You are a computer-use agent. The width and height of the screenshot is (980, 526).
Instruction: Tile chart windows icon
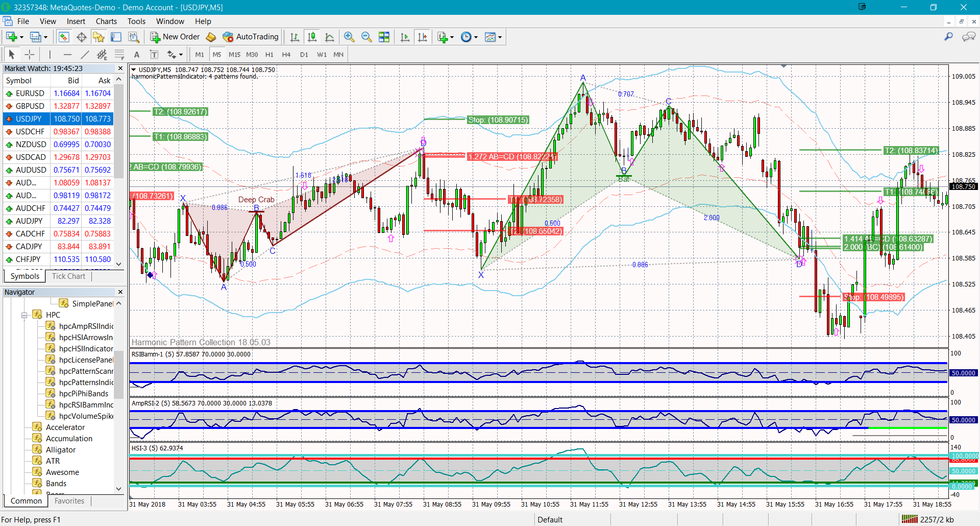(x=384, y=37)
